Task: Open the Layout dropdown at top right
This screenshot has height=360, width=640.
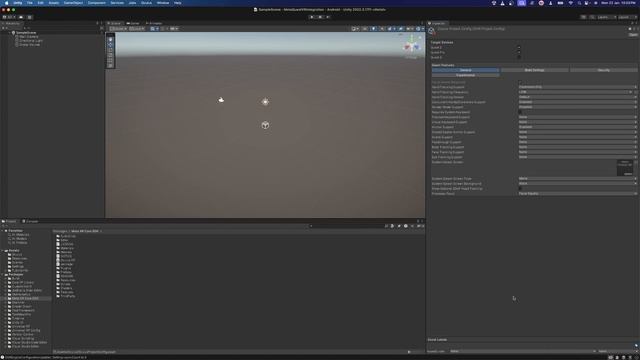Action: (x=626, y=17)
